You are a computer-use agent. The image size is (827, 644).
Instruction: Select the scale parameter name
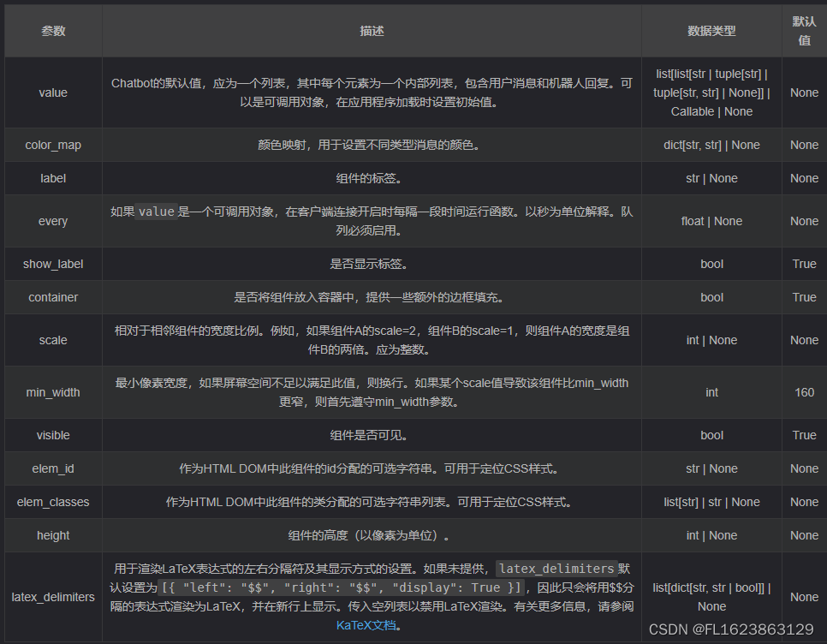pos(52,340)
